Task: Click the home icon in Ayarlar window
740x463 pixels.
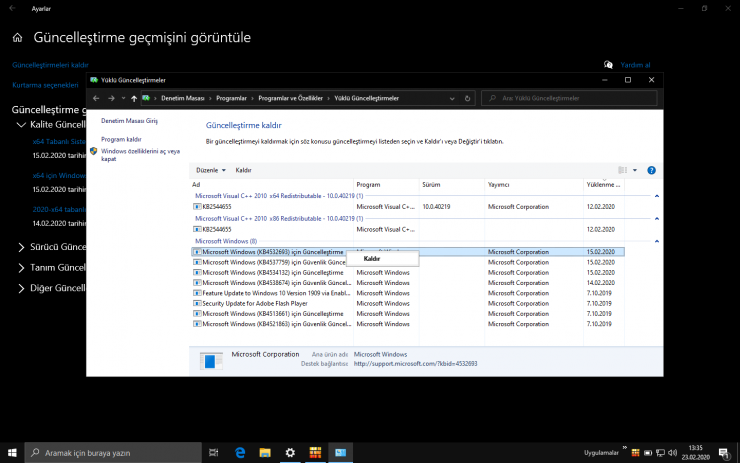Action: click(17, 38)
